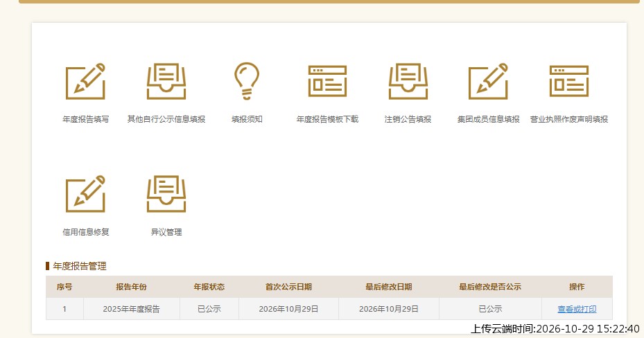Click the 信用信息修复 text label
Viewport: 644px width, 338px height.
[x=85, y=232]
